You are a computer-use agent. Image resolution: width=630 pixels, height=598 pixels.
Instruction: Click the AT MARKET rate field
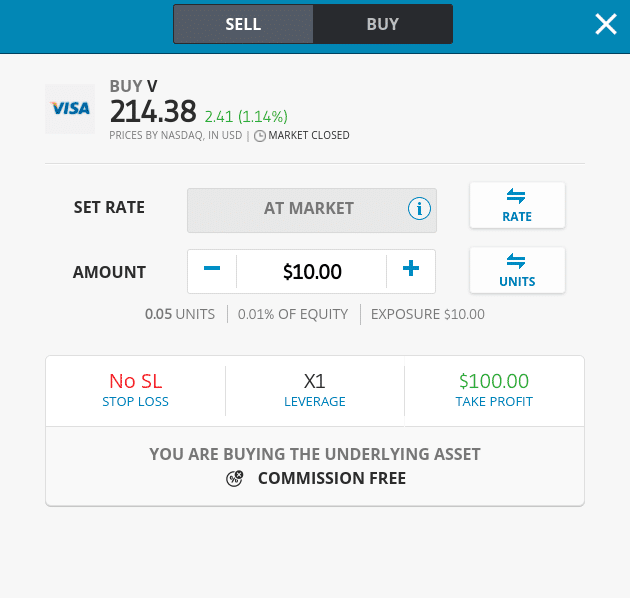[x=312, y=210]
